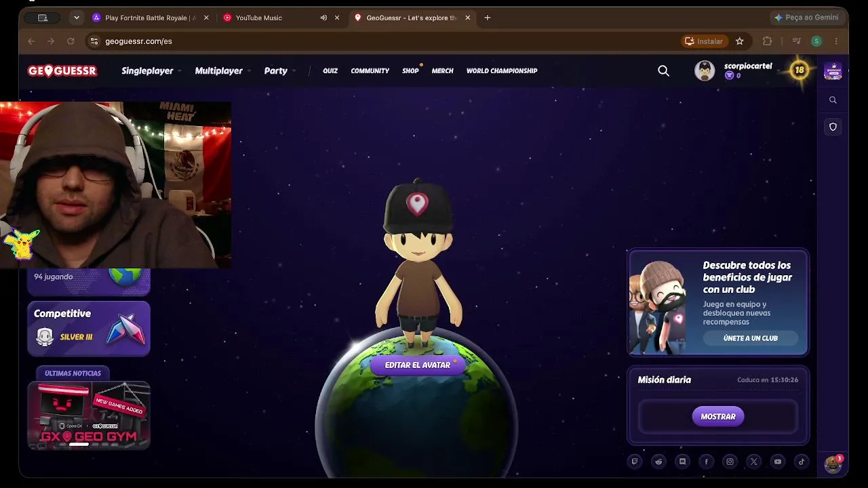
Task: Open the Chrome three-dot menu
Action: point(836,41)
